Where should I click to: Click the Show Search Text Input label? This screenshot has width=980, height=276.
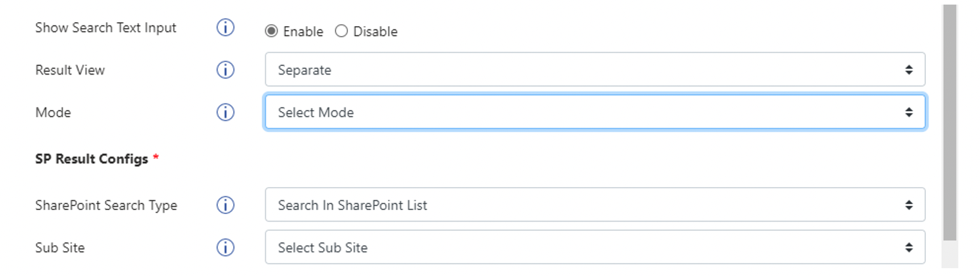[x=106, y=28]
